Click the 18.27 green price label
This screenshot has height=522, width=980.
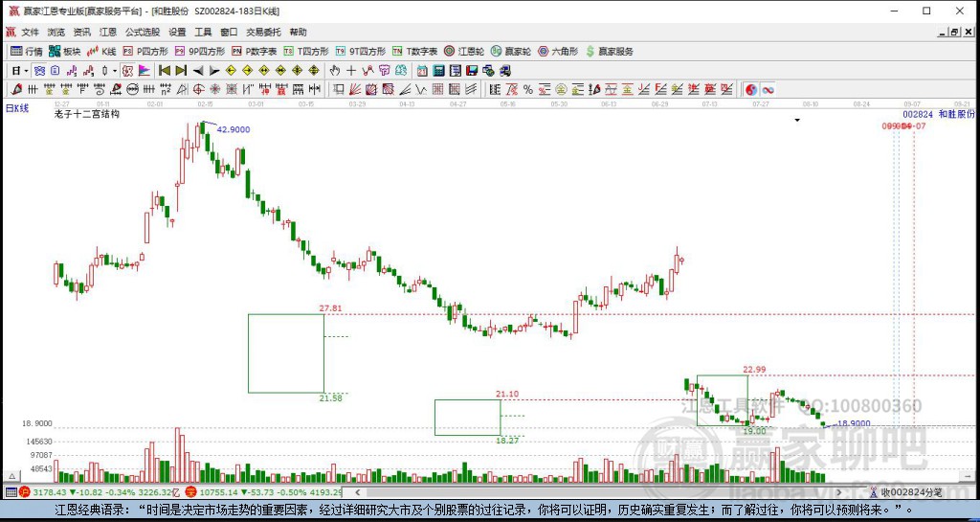point(507,440)
